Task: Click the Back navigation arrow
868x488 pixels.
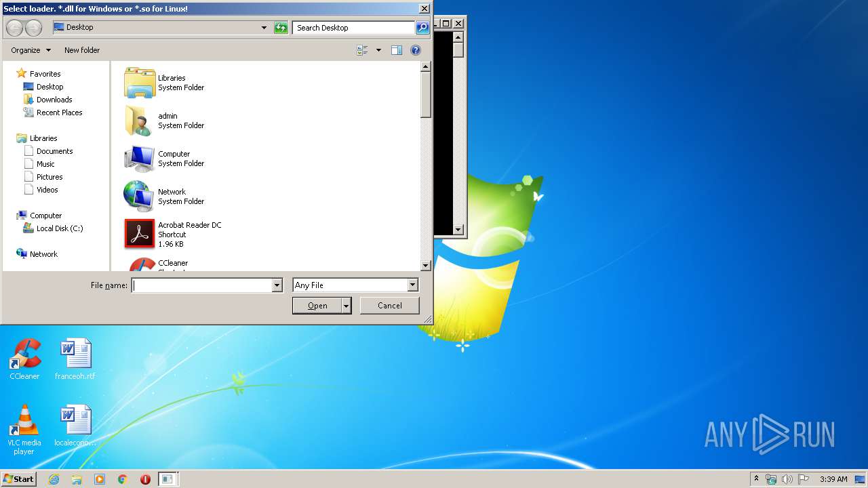Action: (15, 28)
